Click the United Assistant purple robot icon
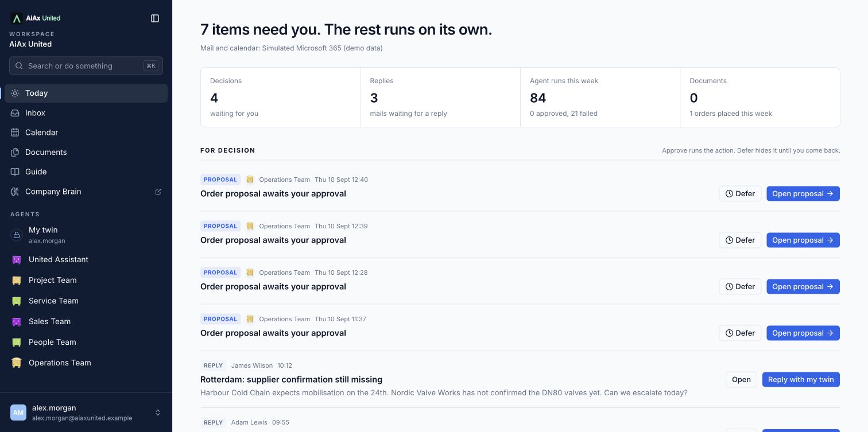The image size is (868, 432). click(x=17, y=260)
